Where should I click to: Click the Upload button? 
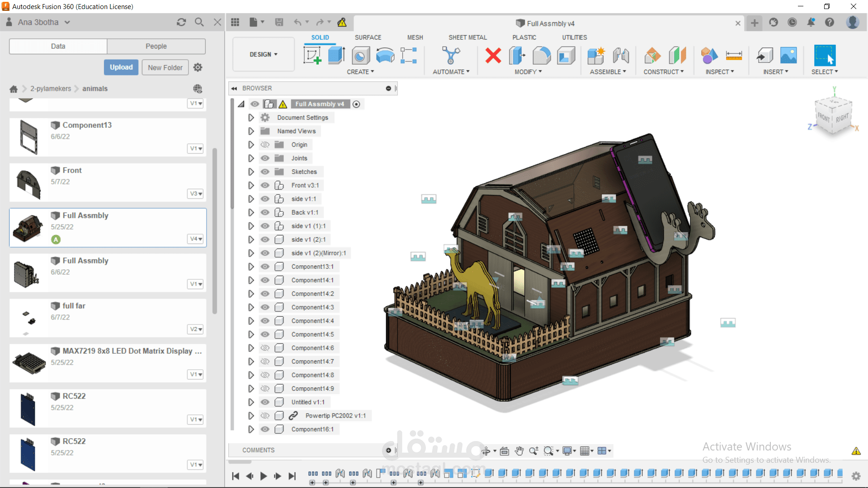[121, 67]
